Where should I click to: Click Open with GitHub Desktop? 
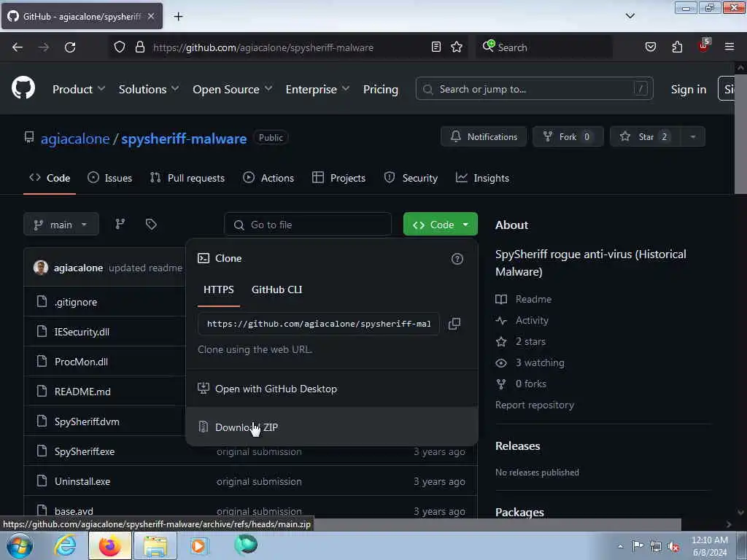[x=332, y=389]
